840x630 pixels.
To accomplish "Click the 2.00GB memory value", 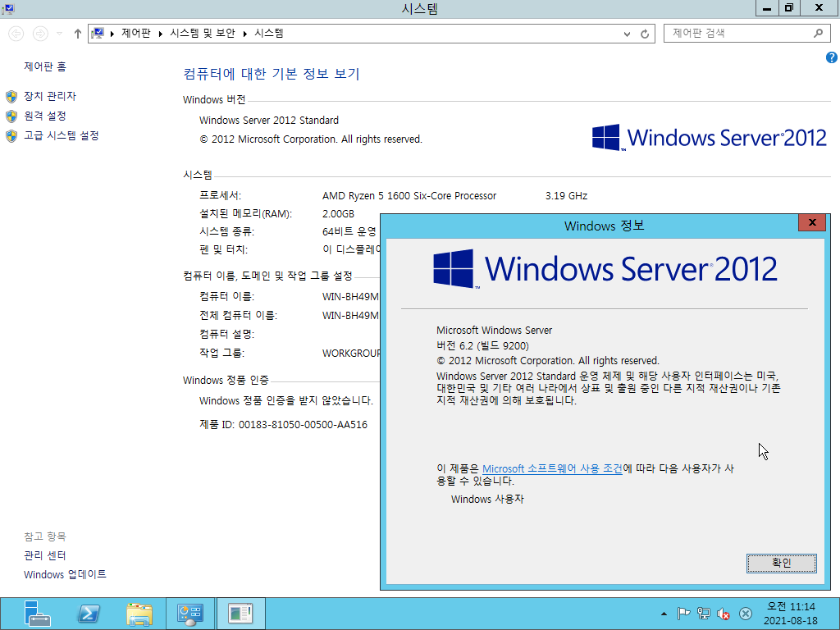I will (x=338, y=214).
